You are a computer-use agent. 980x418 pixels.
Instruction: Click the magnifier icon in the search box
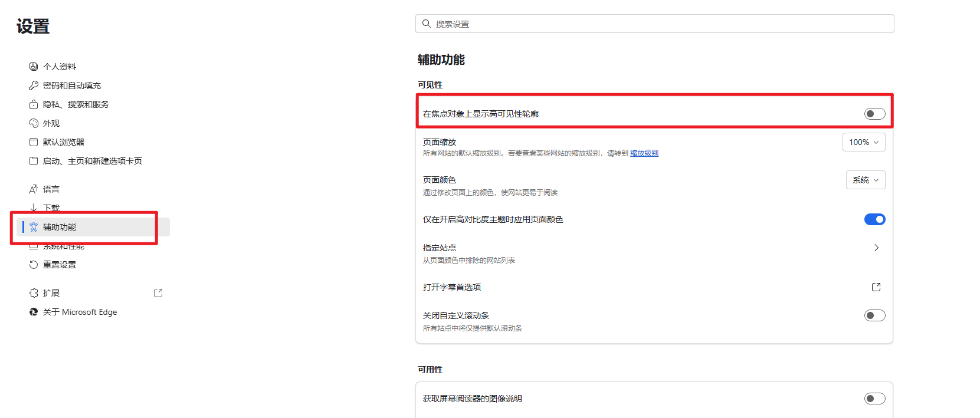coord(427,24)
